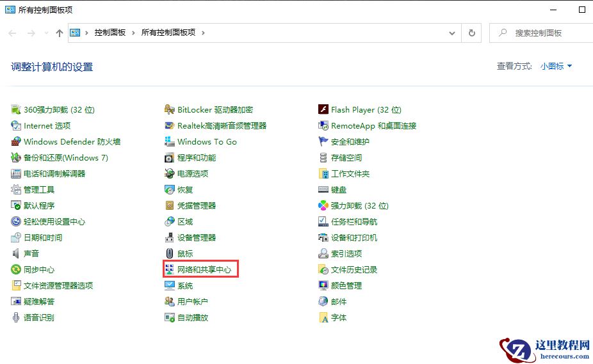Viewport: 593px width, 364px height.
Task: Expand chevron before 控制面板 breadcrumb
Action: point(86,33)
